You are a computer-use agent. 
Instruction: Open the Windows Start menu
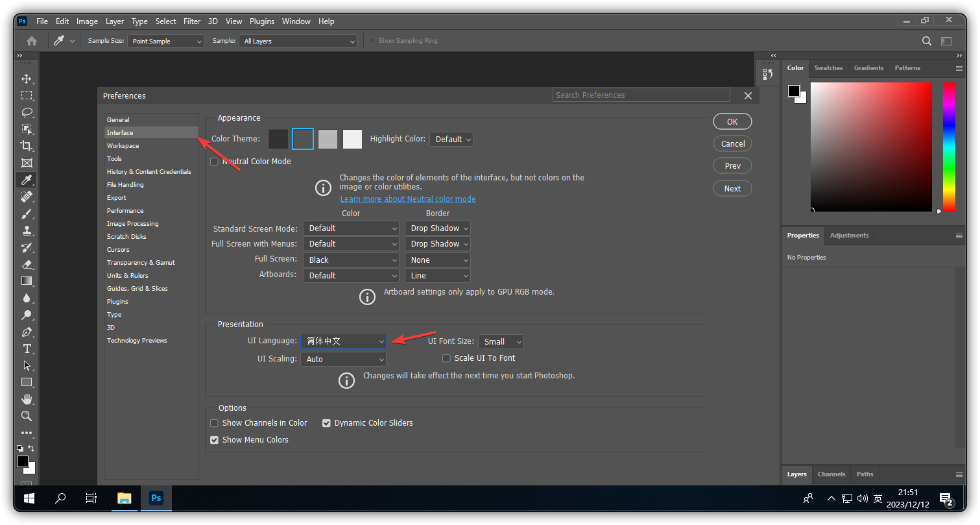[x=29, y=498]
